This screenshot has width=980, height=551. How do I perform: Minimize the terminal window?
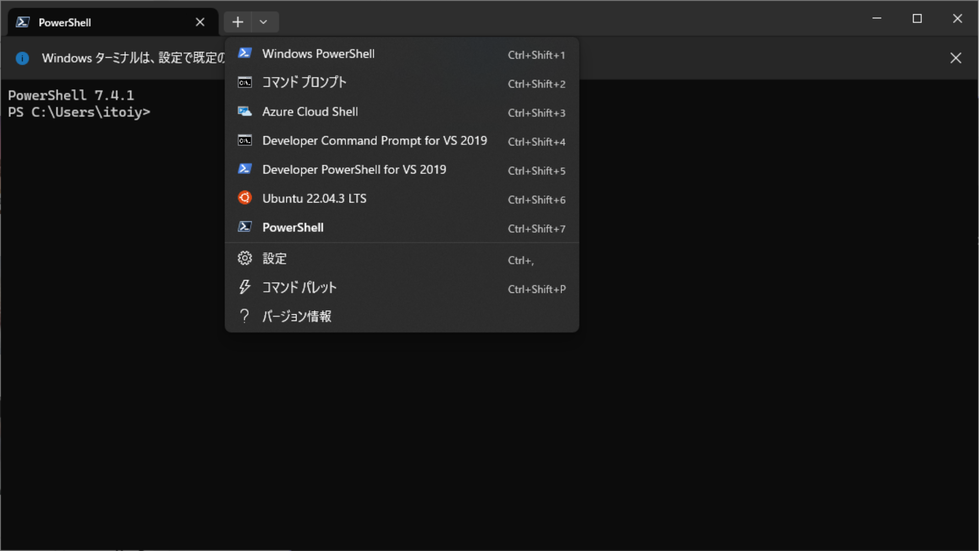[x=877, y=18]
